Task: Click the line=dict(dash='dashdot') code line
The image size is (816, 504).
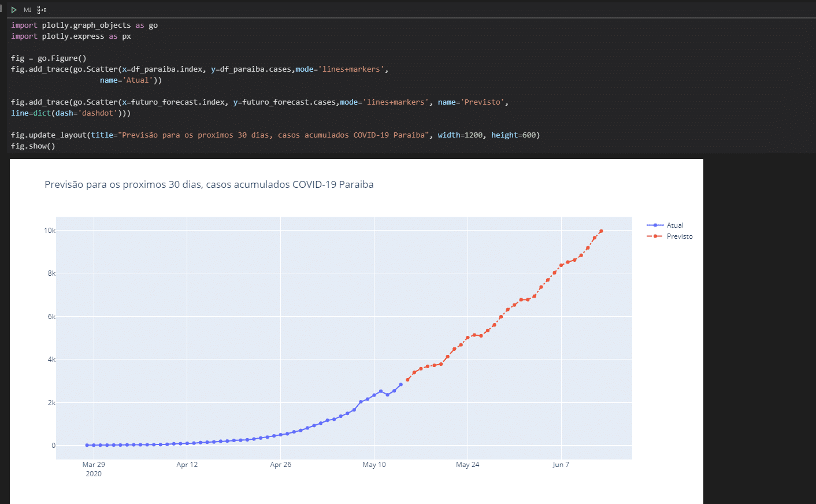Action: coord(71,113)
